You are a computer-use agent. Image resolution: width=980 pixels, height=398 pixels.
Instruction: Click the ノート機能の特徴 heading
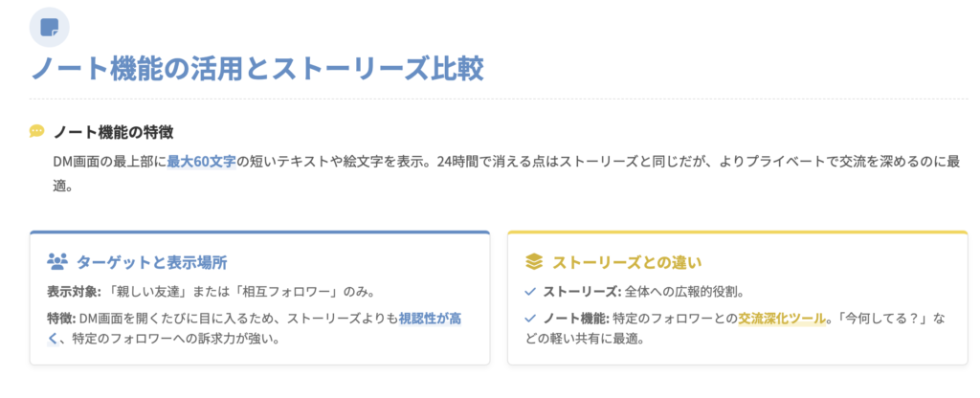113,131
